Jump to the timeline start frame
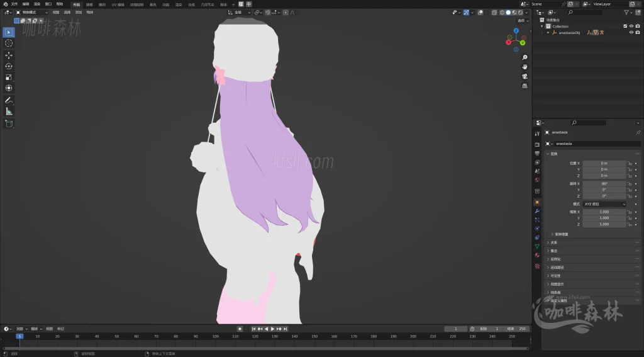The height and width of the screenshot is (357, 644). pos(253,329)
